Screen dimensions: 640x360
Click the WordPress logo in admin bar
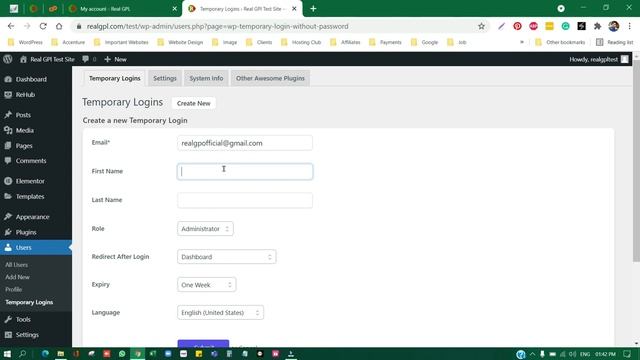[x=7, y=59]
